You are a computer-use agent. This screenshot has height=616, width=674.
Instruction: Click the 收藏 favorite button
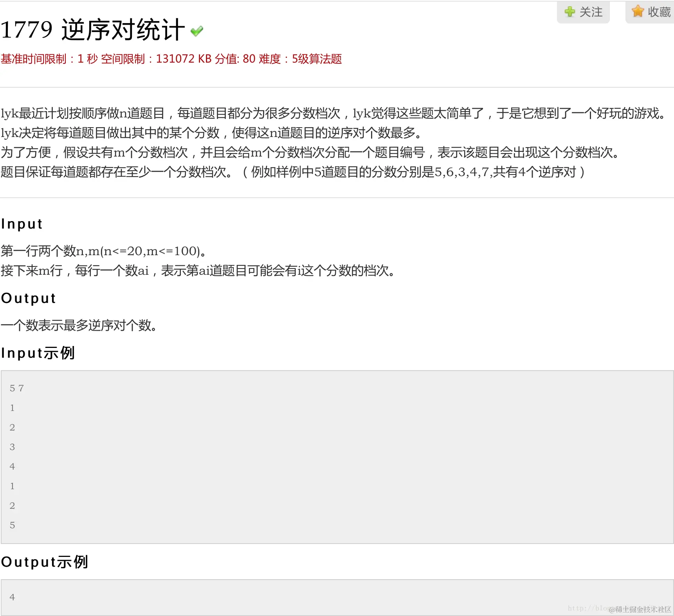(650, 12)
